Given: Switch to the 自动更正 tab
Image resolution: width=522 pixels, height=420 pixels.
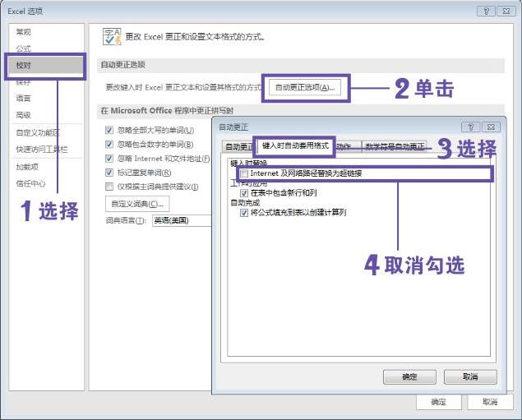Looking at the screenshot, I should (x=238, y=147).
